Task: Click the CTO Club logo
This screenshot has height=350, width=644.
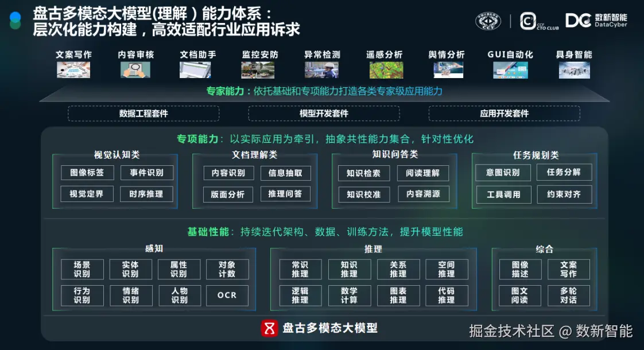Action: point(539,21)
